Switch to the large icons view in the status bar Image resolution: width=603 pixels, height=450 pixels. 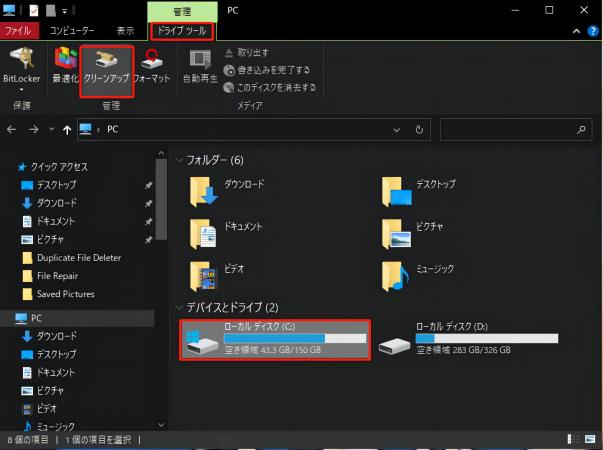click(590, 439)
